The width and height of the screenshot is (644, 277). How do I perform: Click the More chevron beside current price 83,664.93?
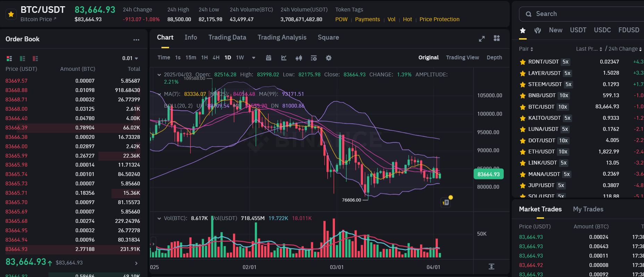[x=136, y=263]
